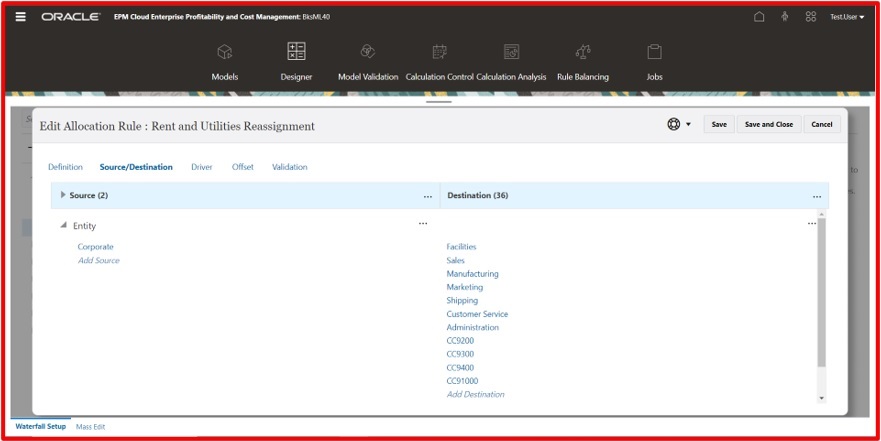Viewport: 881px width, 441px height.
Task: Select the CC91000 destination
Action: click(x=462, y=381)
